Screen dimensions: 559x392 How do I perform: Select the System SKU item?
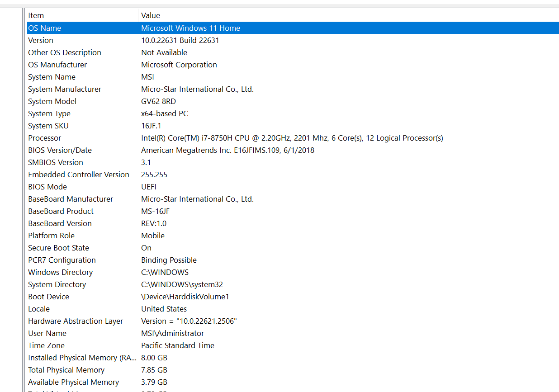click(x=48, y=126)
